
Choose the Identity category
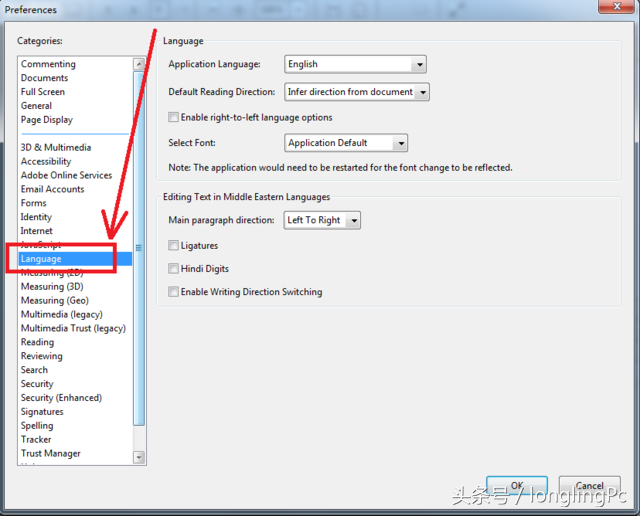pos(36,217)
